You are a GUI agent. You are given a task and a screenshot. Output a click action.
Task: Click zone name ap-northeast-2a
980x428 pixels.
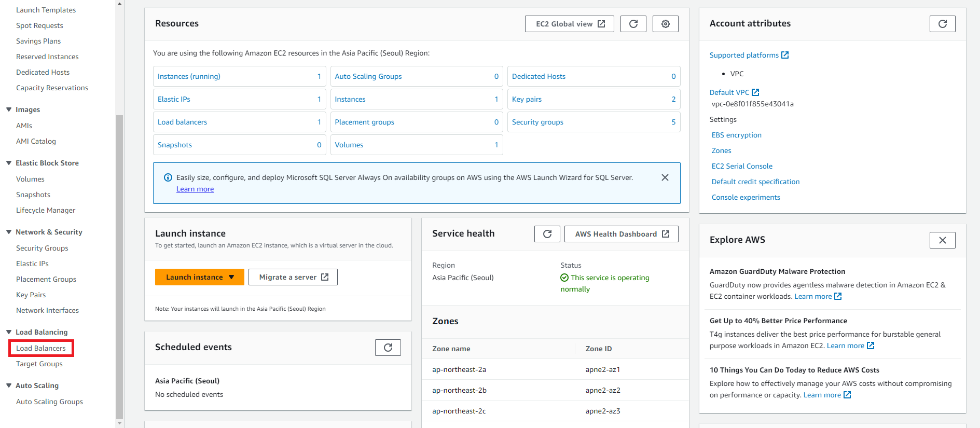(459, 369)
